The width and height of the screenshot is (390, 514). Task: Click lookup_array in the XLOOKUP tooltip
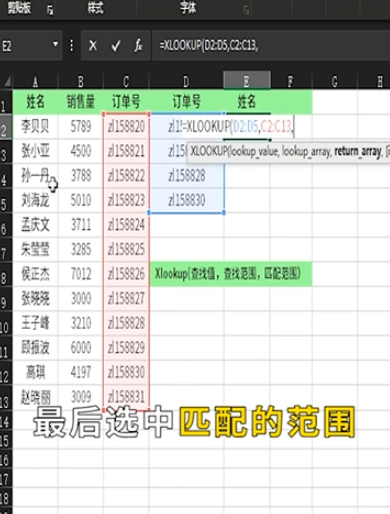click(x=306, y=152)
